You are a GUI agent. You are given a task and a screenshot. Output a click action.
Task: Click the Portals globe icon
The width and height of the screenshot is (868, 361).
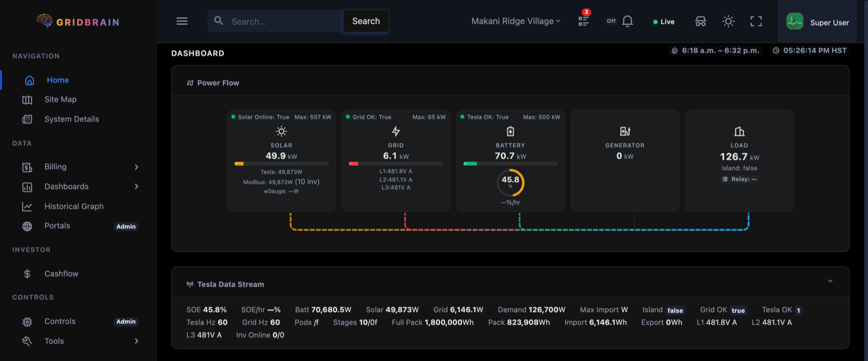(27, 227)
